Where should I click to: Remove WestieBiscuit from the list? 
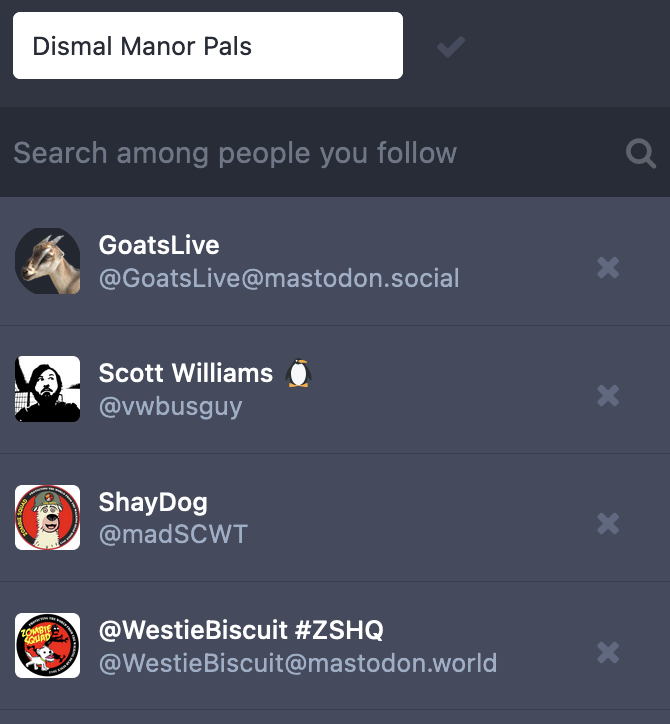point(608,652)
